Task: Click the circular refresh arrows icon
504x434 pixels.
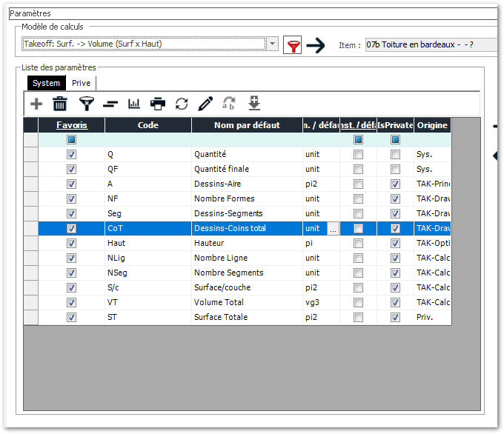Action: click(x=182, y=104)
